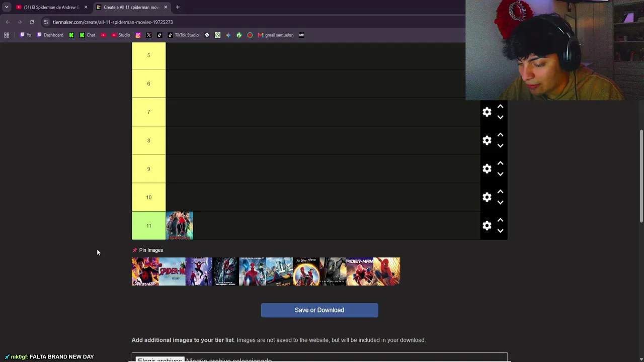
Task: Move tier 11 row up
Action: pyautogui.click(x=500, y=220)
